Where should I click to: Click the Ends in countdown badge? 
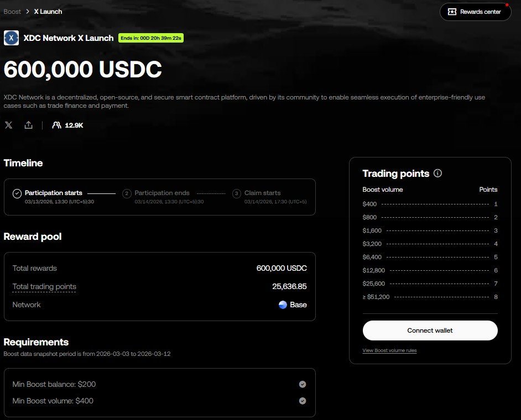pyautogui.click(x=151, y=38)
